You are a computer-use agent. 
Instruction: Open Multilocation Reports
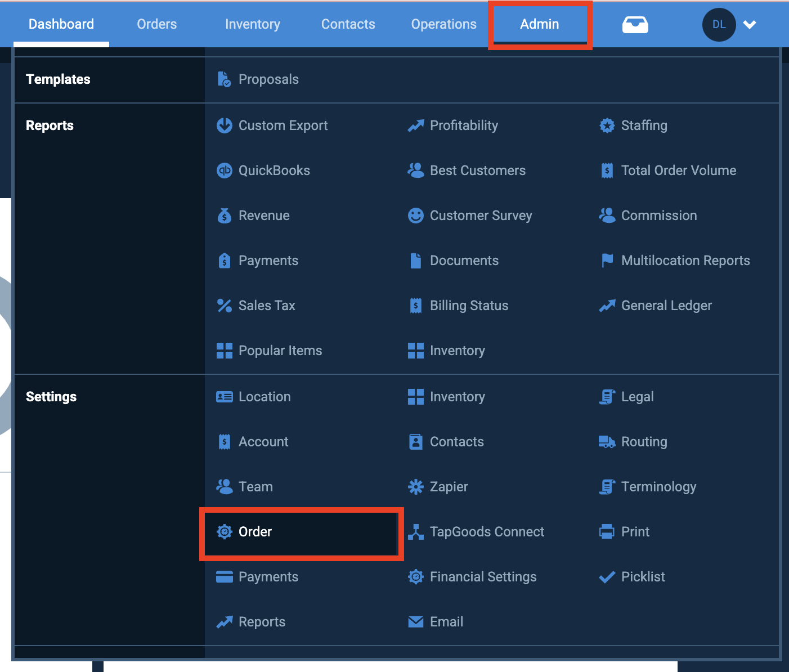[685, 261]
